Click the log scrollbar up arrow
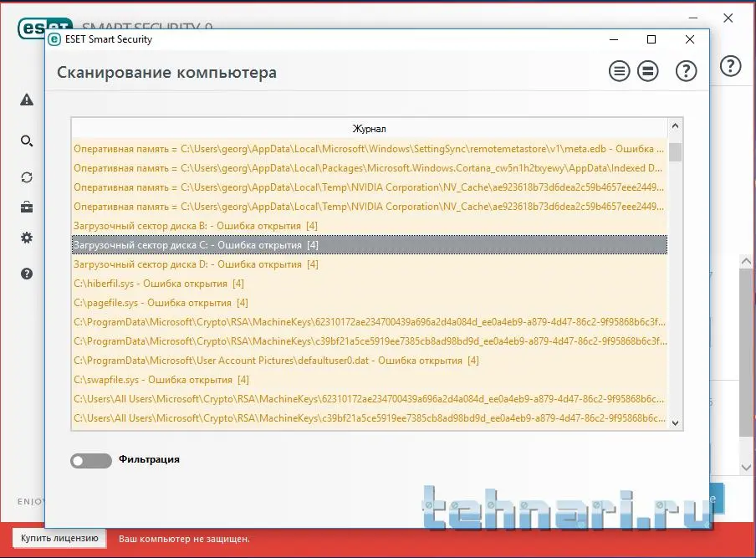 coord(675,125)
